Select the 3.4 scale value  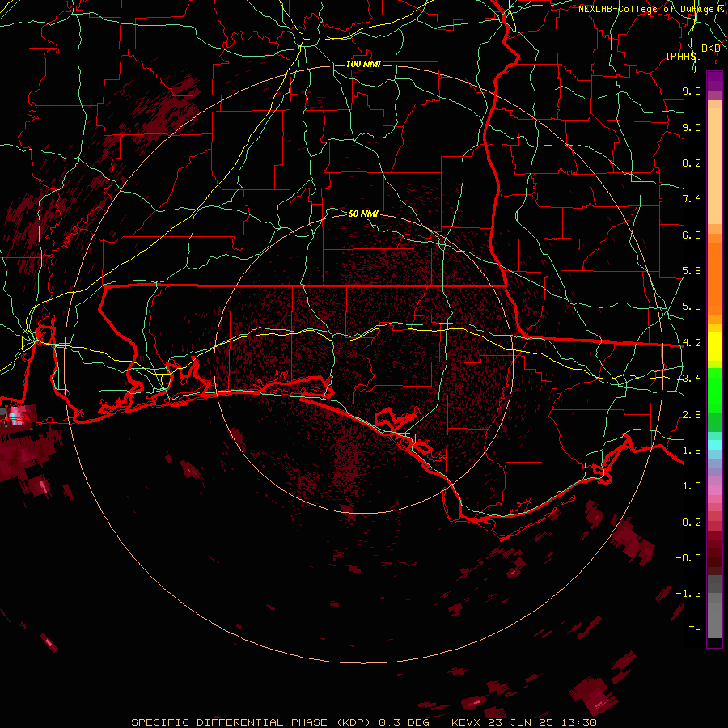[692, 379]
